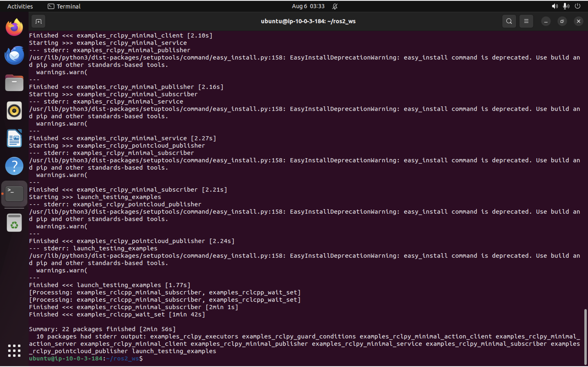The image size is (588, 367).
Task: Open the Help application
Action: (x=14, y=166)
